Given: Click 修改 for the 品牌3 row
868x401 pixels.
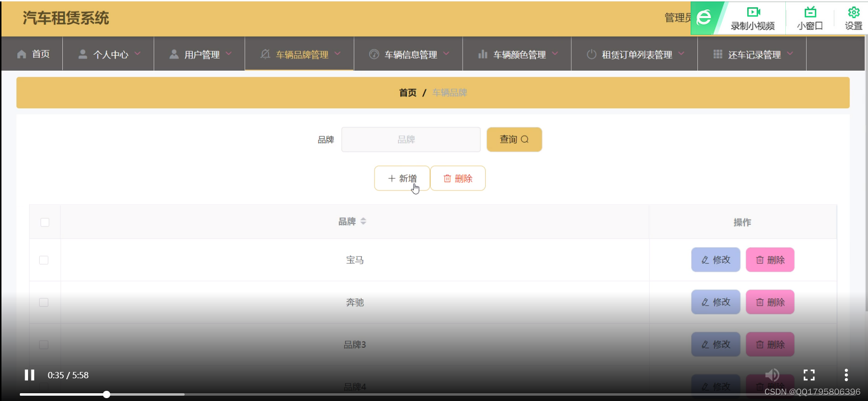Looking at the screenshot, I should pyautogui.click(x=716, y=344).
